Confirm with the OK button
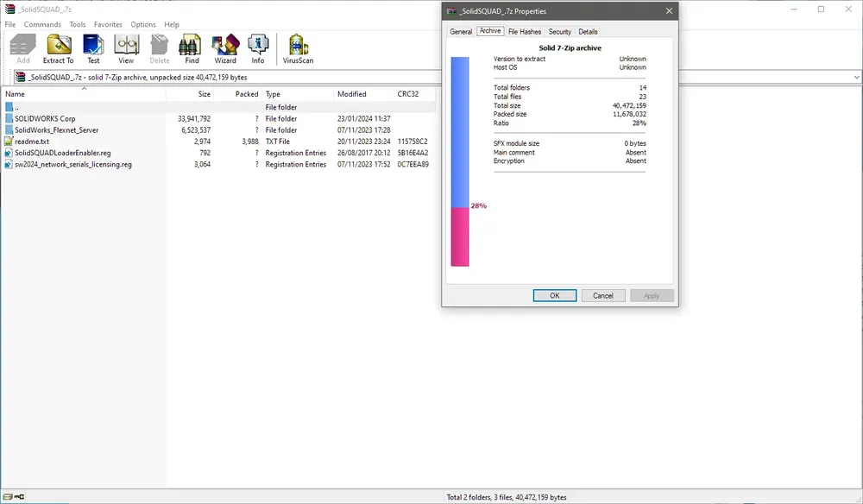863x504 pixels. coord(555,295)
